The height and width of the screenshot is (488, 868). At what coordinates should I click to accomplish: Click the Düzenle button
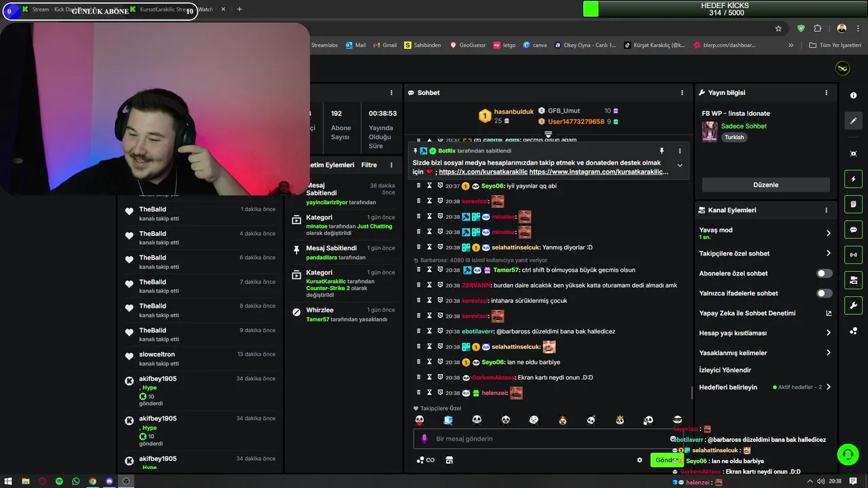(766, 185)
